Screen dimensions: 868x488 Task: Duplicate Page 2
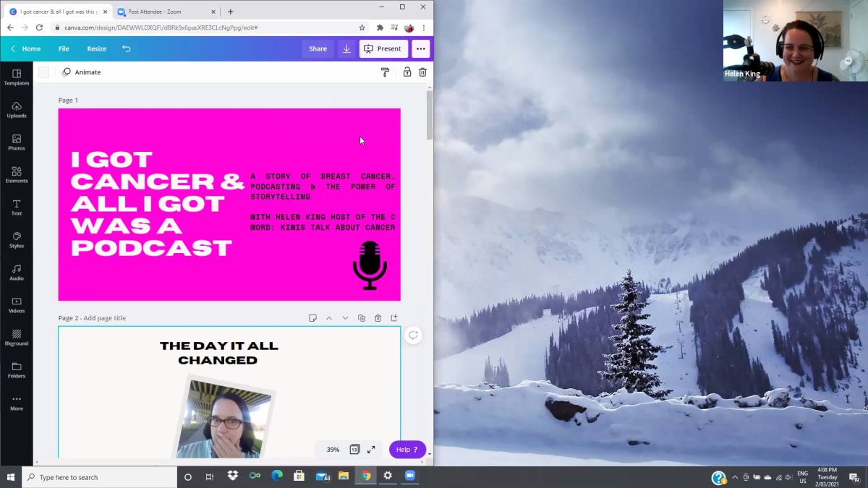pyautogui.click(x=362, y=318)
